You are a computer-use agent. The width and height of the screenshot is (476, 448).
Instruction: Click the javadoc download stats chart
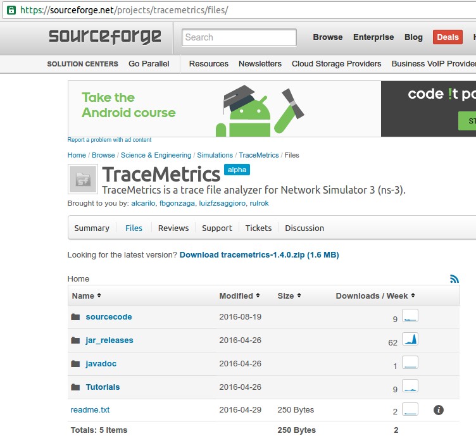(x=410, y=363)
